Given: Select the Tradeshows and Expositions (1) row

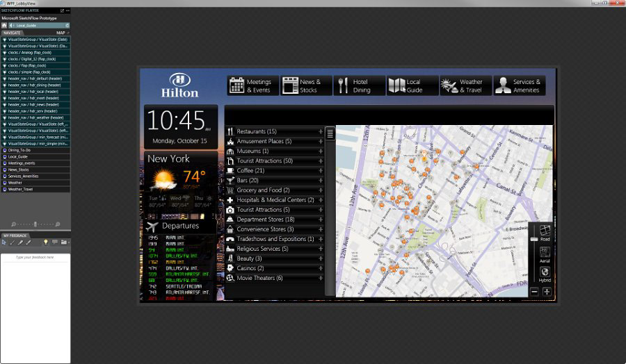Looking at the screenshot, I should click(x=275, y=239).
